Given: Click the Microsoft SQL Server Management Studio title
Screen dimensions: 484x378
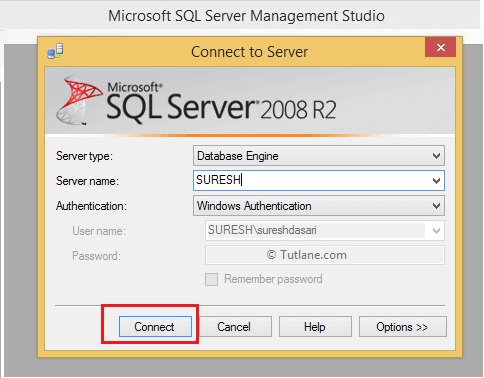Looking at the screenshot, I should click(x=246, y=16).
